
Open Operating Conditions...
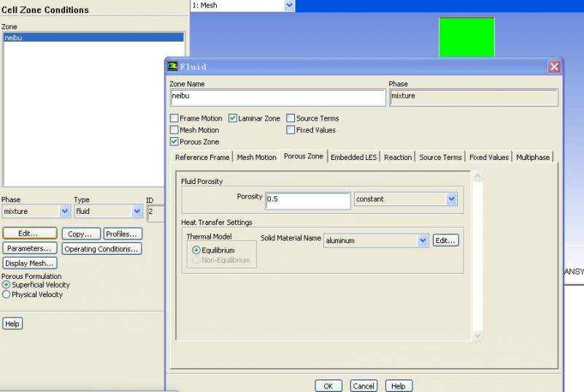[101, 249]
